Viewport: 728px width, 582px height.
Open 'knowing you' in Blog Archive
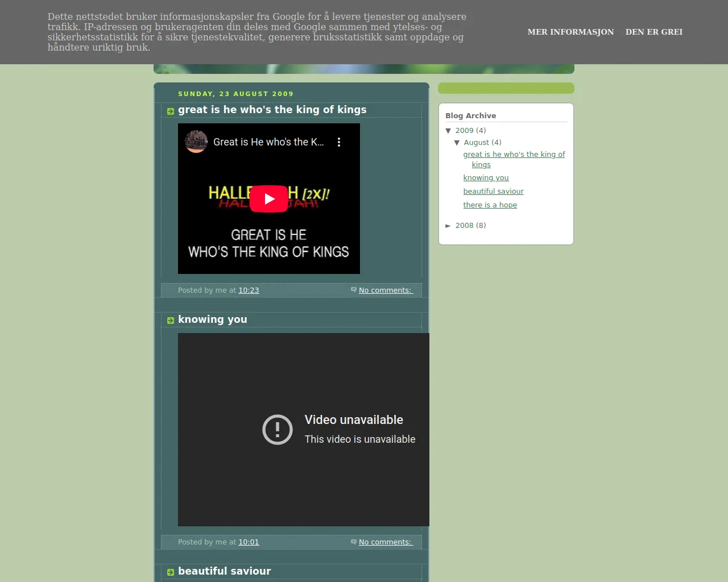point(486,178)
